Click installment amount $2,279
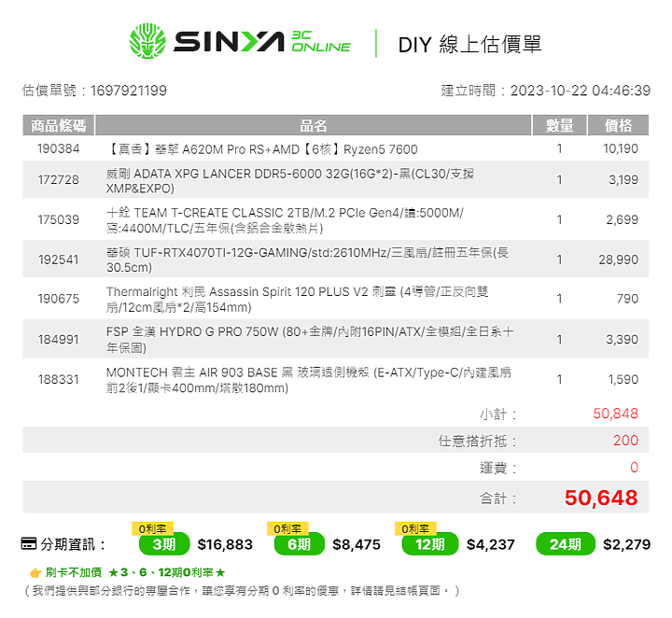672x618 pixels. click(x=626, y=544)
